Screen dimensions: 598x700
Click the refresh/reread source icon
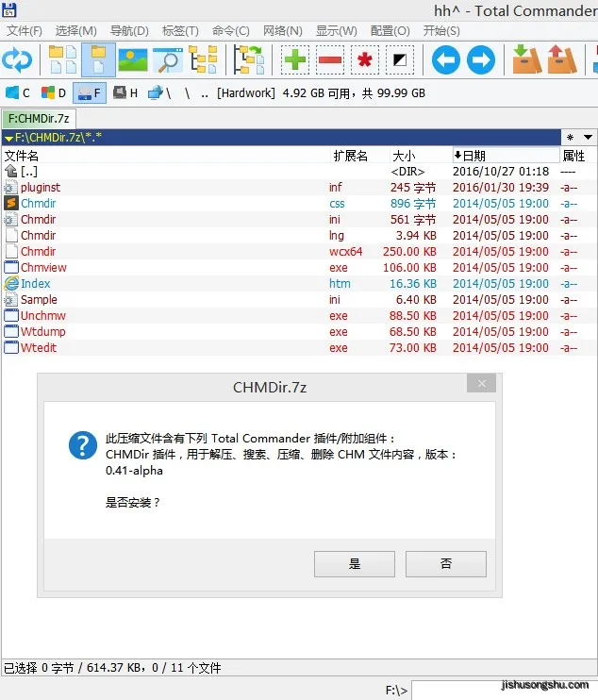pos(17,59)
